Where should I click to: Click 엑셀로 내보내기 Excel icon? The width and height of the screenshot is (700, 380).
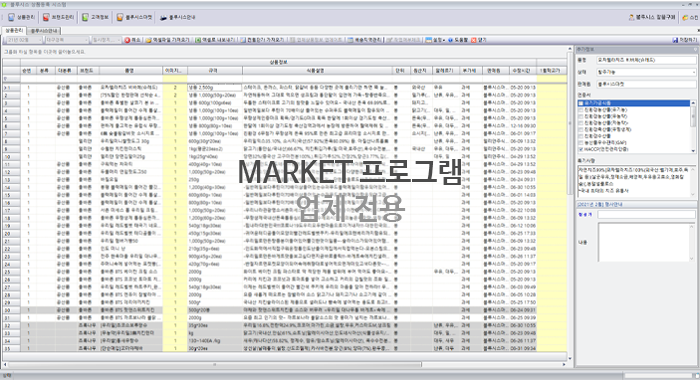tap(198, 40)
